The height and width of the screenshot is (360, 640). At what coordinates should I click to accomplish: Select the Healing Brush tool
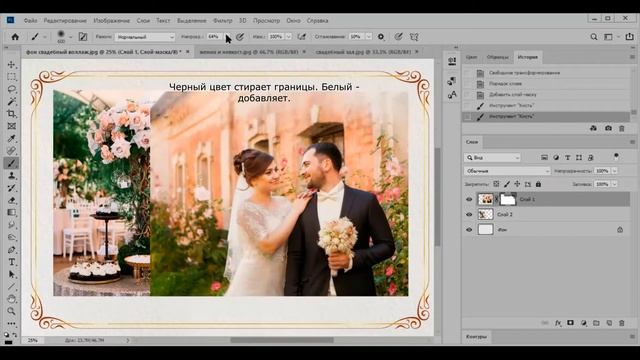pos(11,151)
